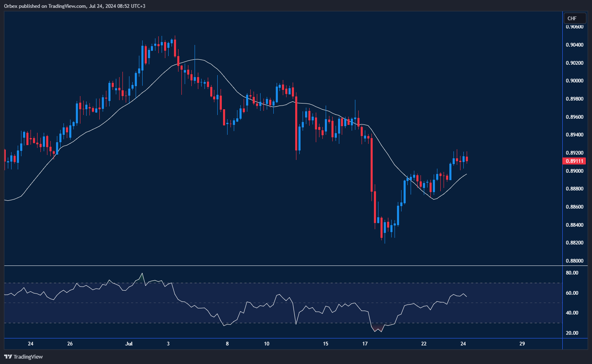592x364 pixels.
Task: Toggle the price scale by clicking 0.90600
Action: click(x=574, y=26)
